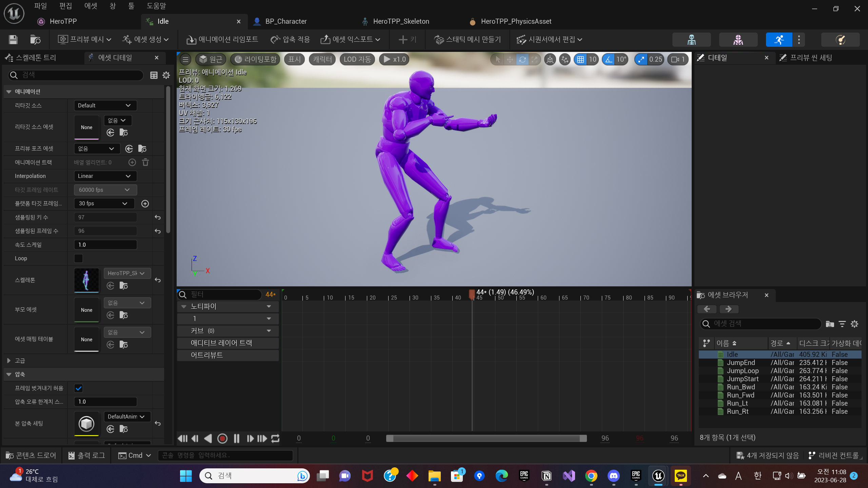Click the save asset floppy disk icon
This screenshot has height=488, width=868.
(13, 40)
